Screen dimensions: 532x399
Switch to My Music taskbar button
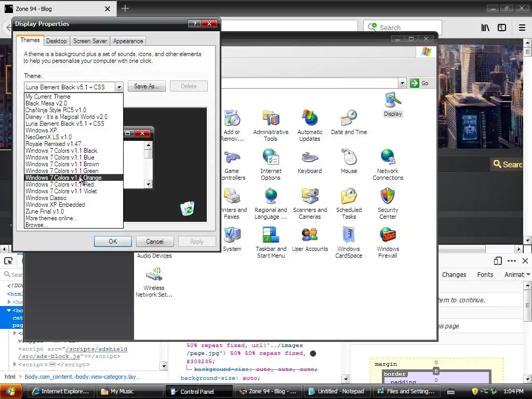coord(130,391)
